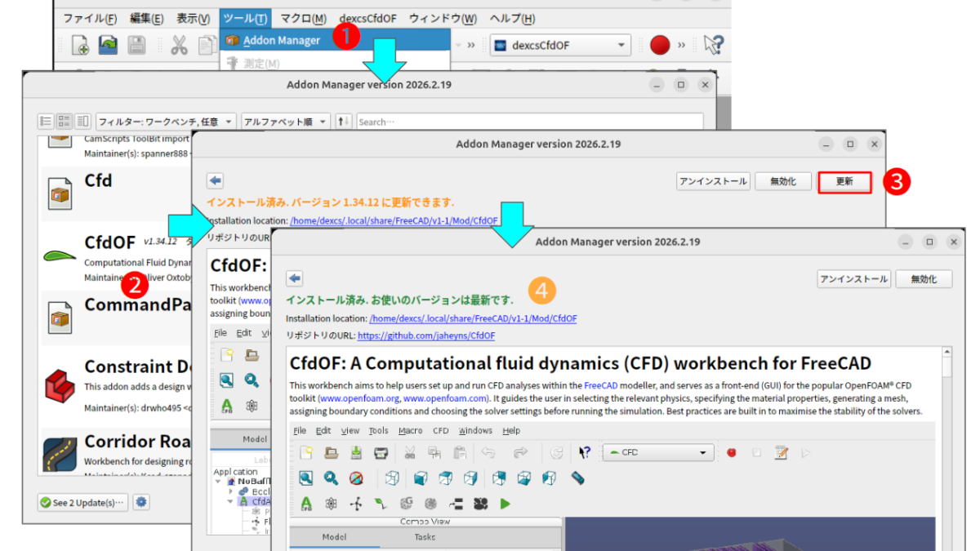Viewport: 980px width, 551px height.
Task: Click the Constraint Design red block icon
Action: [60, 383]
